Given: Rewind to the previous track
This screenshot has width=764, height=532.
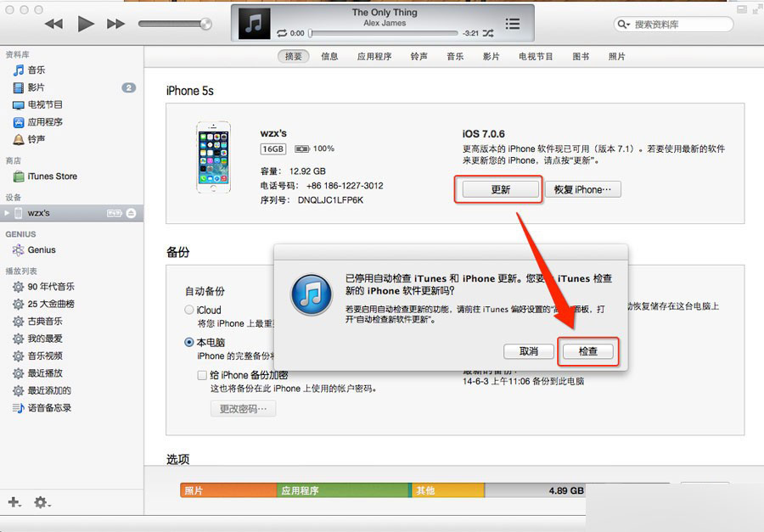Looking at the screenshot, I should [53, 24].
